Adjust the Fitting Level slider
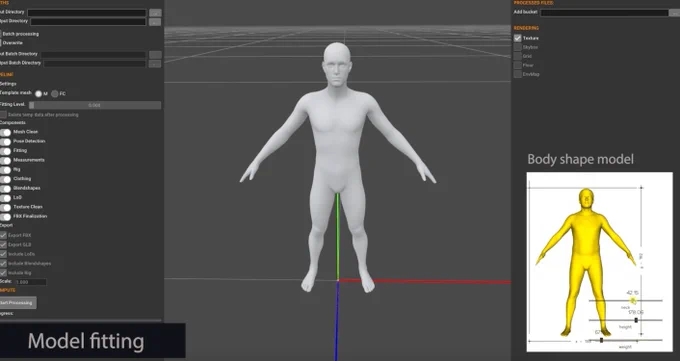This screenshot has height=361, width=680. coord(95,105)
